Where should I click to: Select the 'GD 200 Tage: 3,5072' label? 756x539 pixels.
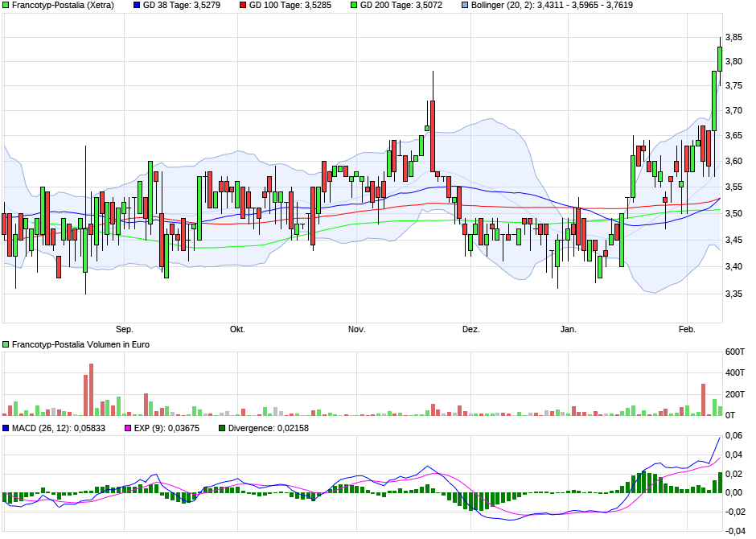coord(401,6)
